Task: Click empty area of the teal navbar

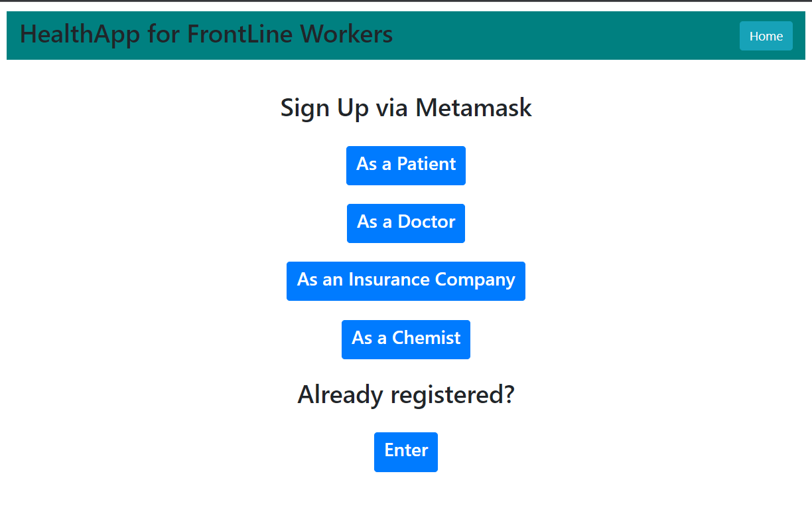Action: point(564,36)
